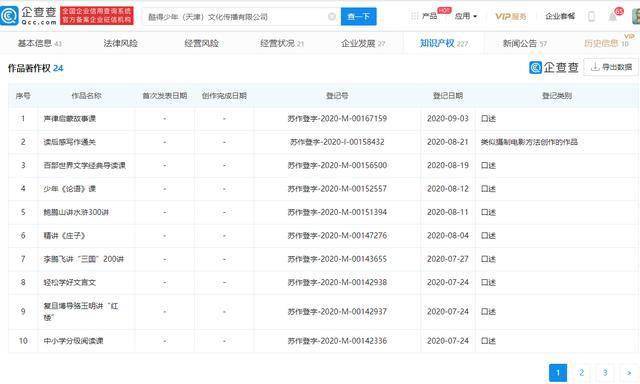Click the 登记日期 column header
The image size is (640, 384).
[x=448, y=95]
